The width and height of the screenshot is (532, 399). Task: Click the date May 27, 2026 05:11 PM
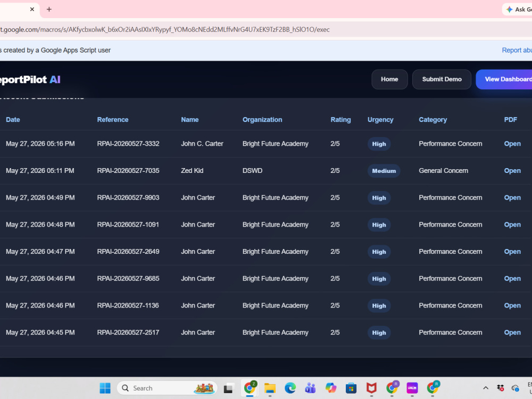click(x=40, y=171)
